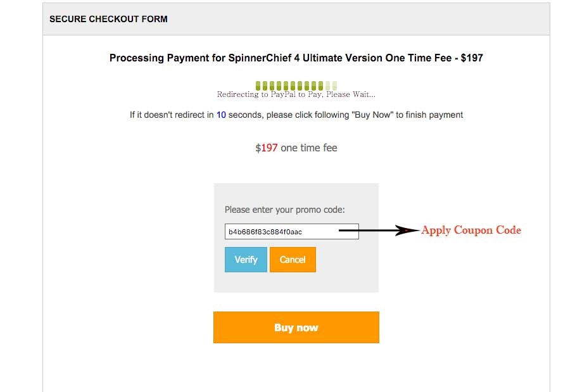Image resolution: width=568 pixels, height=392 pixels.
Task: Click the large Buy now button
Action: click(x=296, y=327)
